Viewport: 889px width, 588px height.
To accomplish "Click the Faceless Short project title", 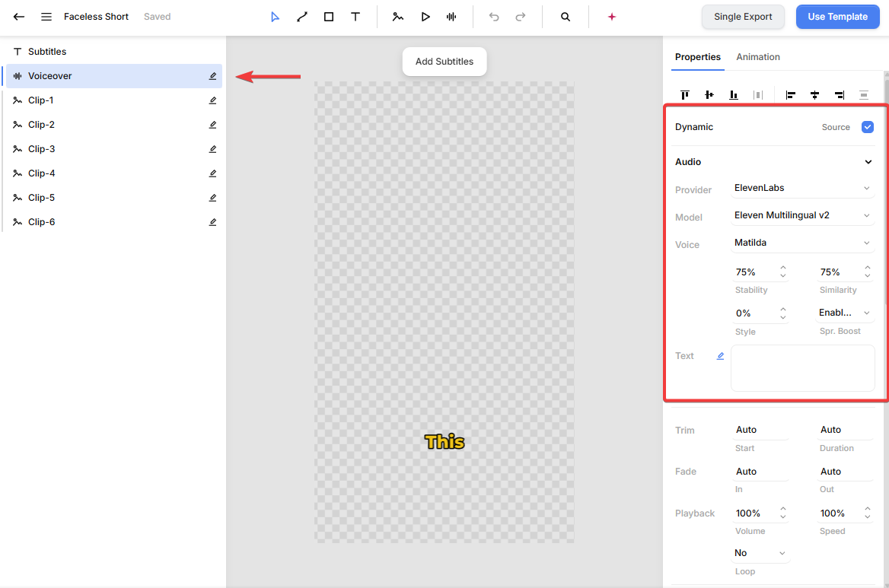I will coord(97,17).
